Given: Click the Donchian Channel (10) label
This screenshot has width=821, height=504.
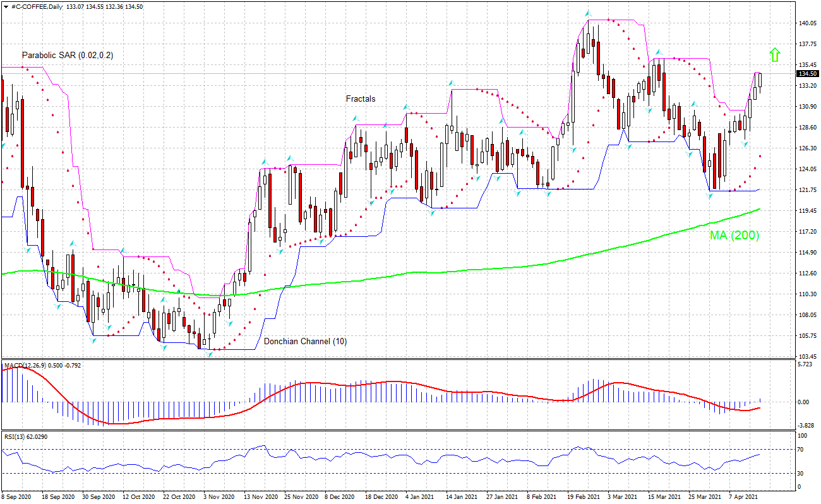Looking at the screenshot, I should (306, 340).
